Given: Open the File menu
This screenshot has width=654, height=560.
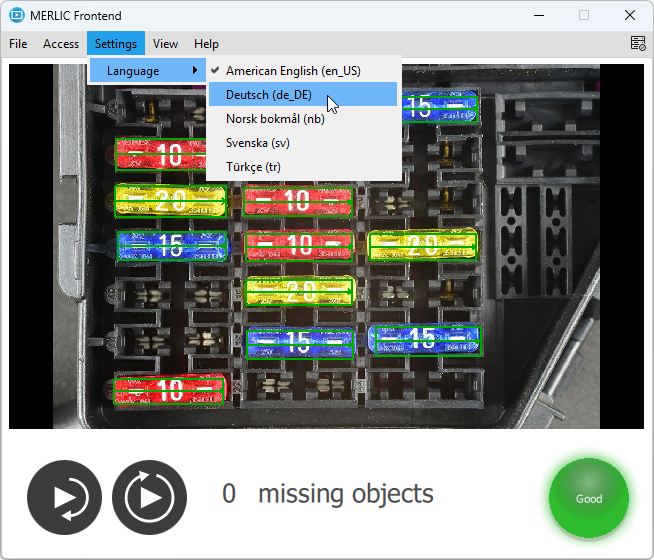Looking at the screenshot, I should 18,44.
